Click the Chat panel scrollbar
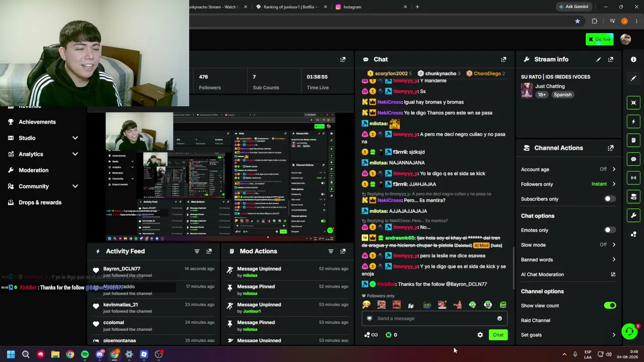 pos(513,269)
